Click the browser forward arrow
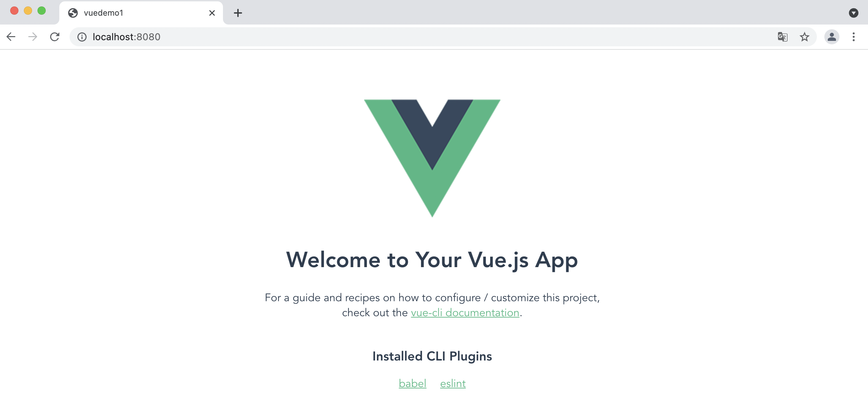 [x=33, y=37]
